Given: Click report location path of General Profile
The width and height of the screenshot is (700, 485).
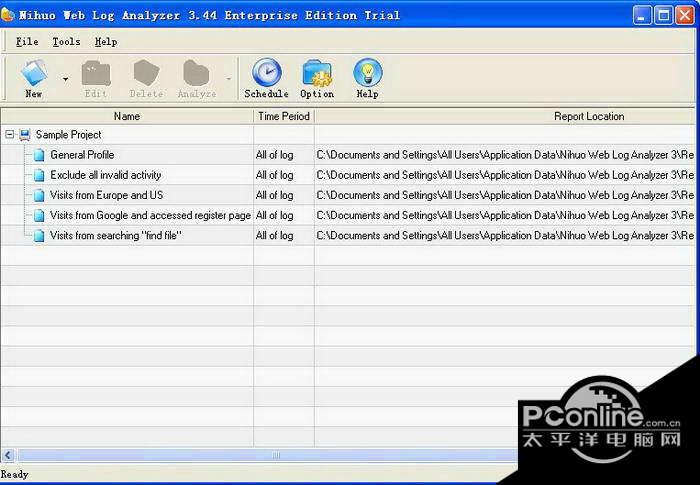Looking at the screenshot, I should tap(505, 155).
